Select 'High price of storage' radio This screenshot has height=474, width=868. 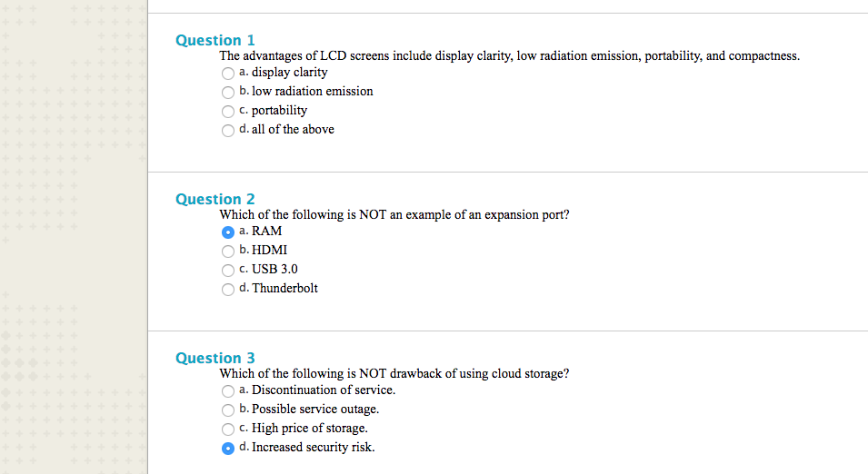(x=227, y=429)
